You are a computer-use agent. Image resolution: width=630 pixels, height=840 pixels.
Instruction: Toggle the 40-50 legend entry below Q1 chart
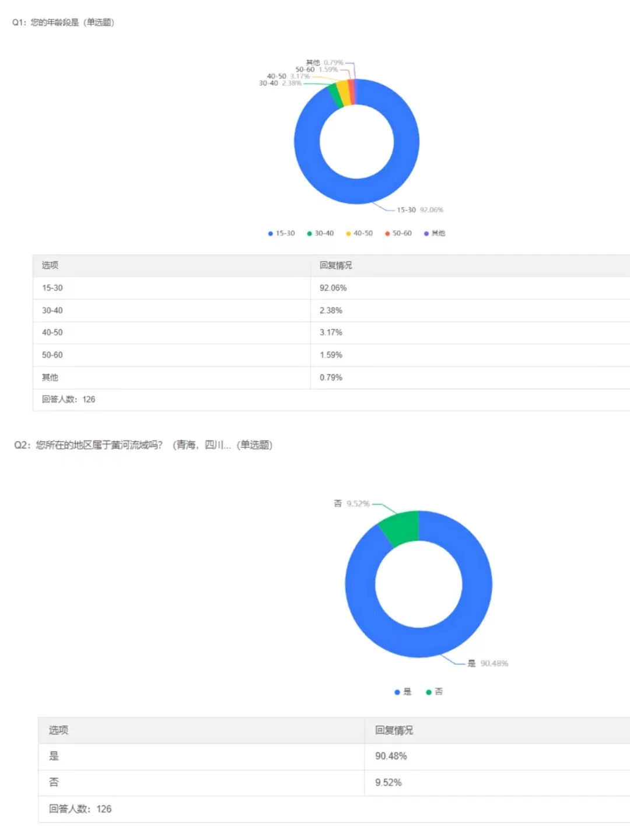pos(359,233)
